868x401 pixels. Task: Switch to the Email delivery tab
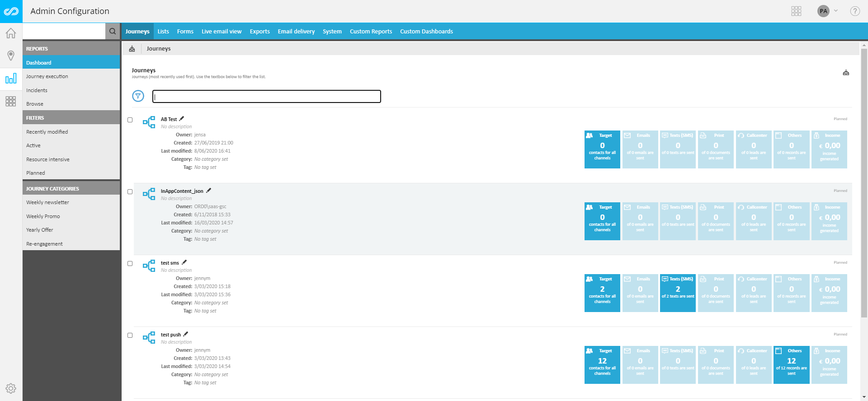[296, 32]
